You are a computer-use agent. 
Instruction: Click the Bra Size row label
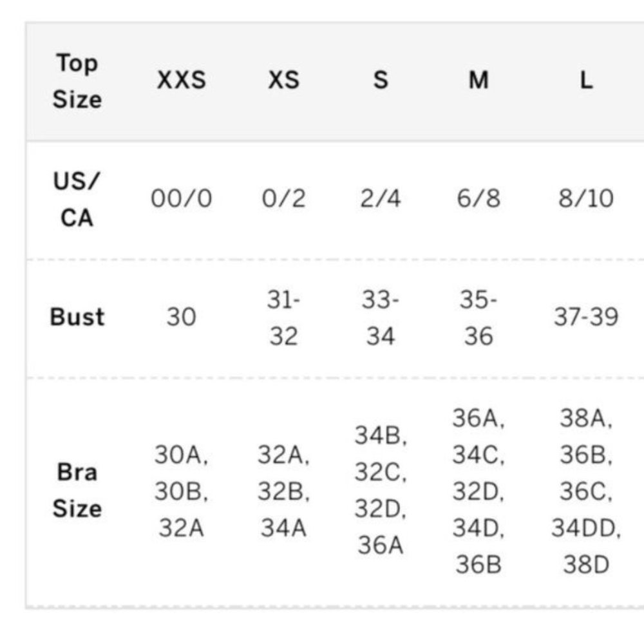(x=77, y=490)
